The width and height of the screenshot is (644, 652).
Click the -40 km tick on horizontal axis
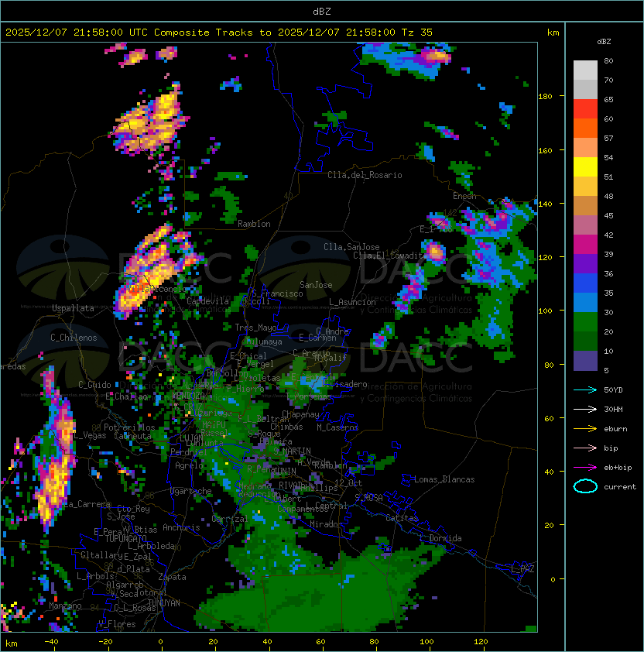pyautogui.click(x=51, y=642)
